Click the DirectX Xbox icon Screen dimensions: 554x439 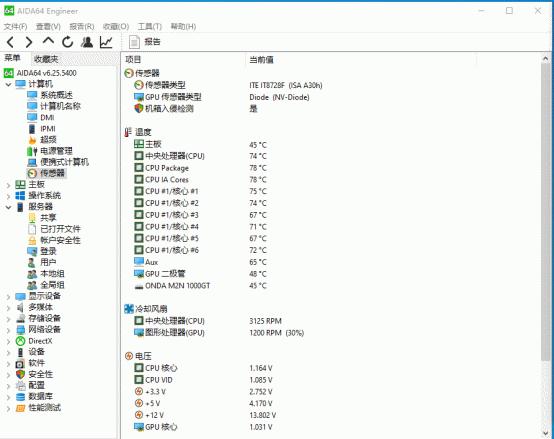point(20,341)
